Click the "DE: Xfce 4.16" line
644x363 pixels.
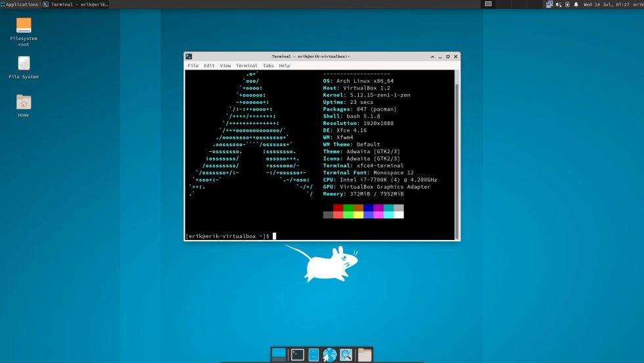tap(345, 130)
